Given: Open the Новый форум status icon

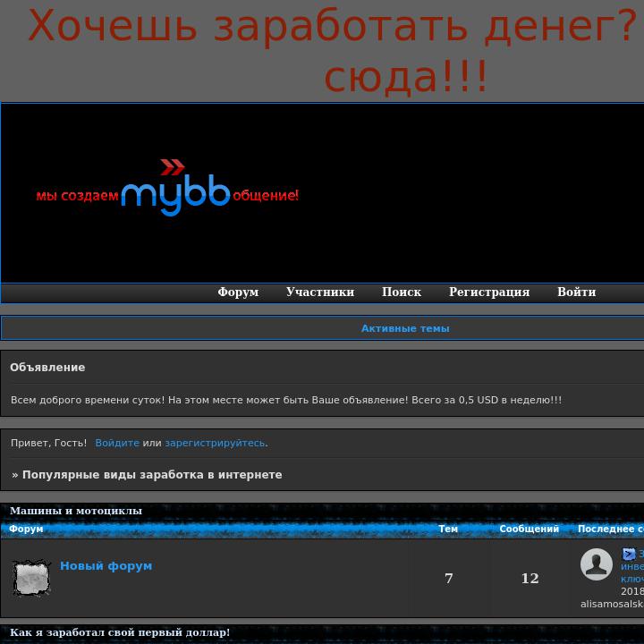Looking at the screenshot, I should [x=31, y=578].
